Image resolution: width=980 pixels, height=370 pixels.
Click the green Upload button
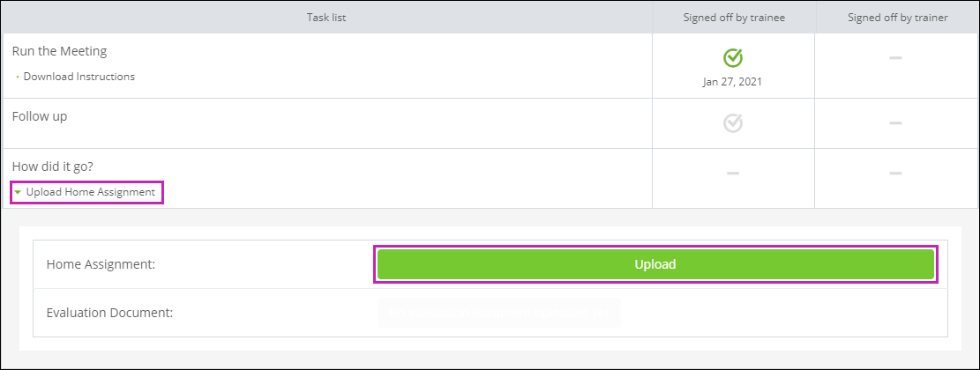pos(655,264)
